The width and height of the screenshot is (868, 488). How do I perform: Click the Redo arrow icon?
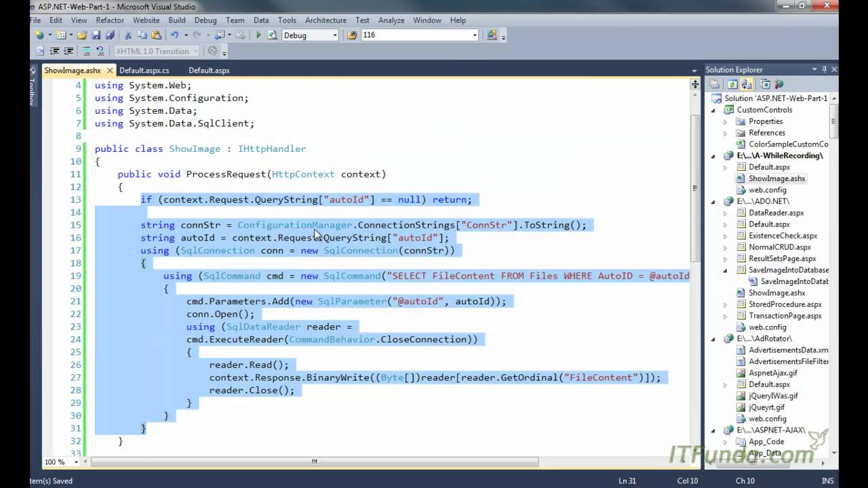point(197,35)
